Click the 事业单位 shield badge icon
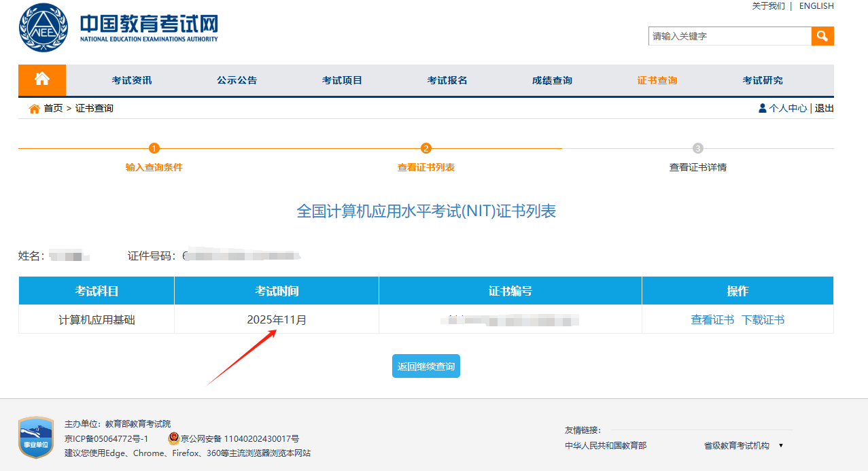This screenshot has height=471, width=868. pyautogui.click(x=36, y=438)
